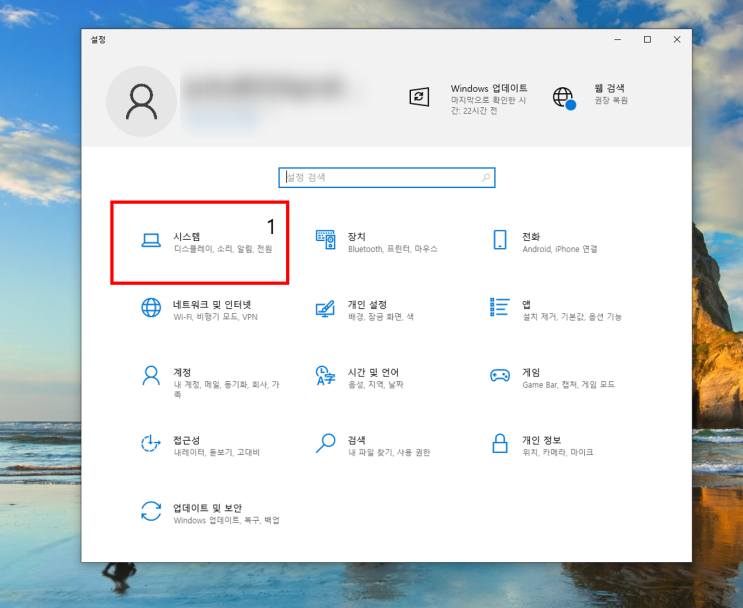Viewport: 743px width, 608px height.
Task: Click the 전화 label text
Action: pyautogui.click(x=531, y=236)
